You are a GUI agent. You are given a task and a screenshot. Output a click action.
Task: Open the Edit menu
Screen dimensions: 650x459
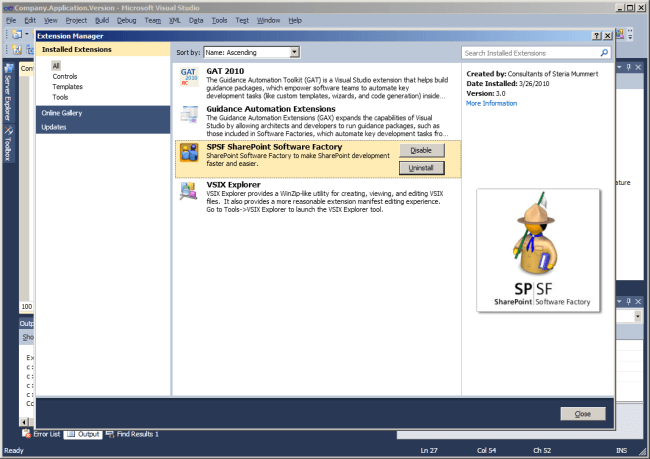click(30, 20)
